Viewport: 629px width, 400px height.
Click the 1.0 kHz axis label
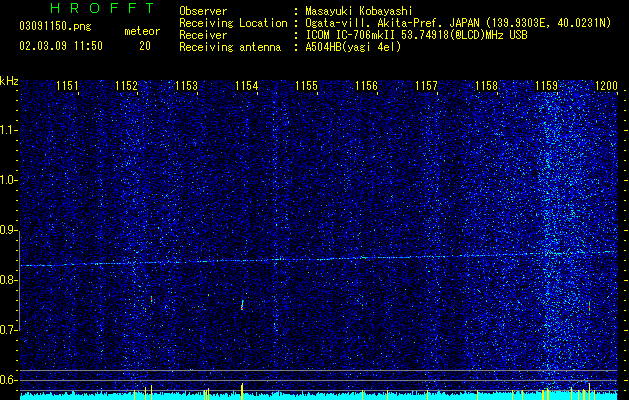coord(9,180)
